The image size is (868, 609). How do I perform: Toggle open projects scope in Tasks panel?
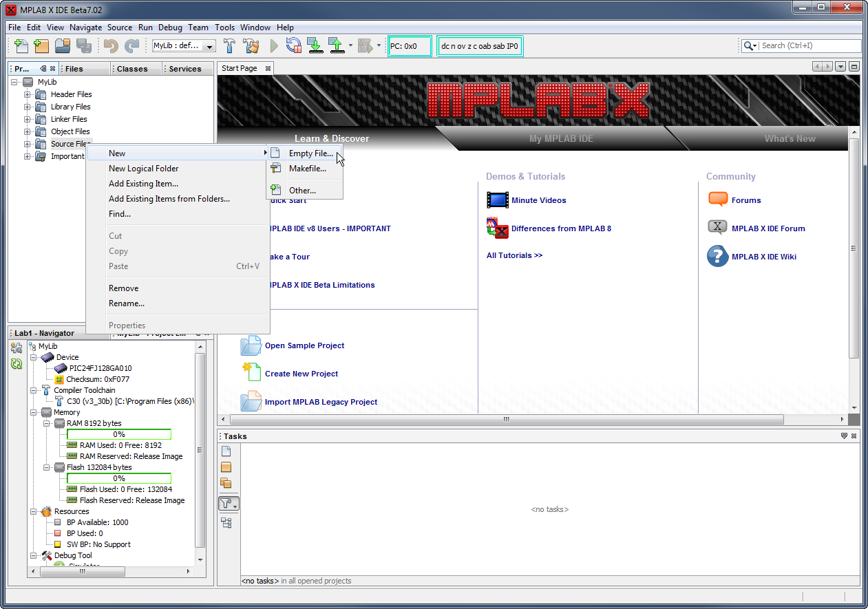pos(226,482)
